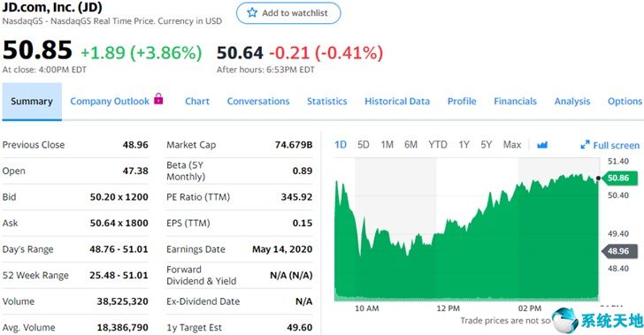This screenshot has height=335, width=644.
Task: Select the 1D chart range
Action: pos(341,144)
